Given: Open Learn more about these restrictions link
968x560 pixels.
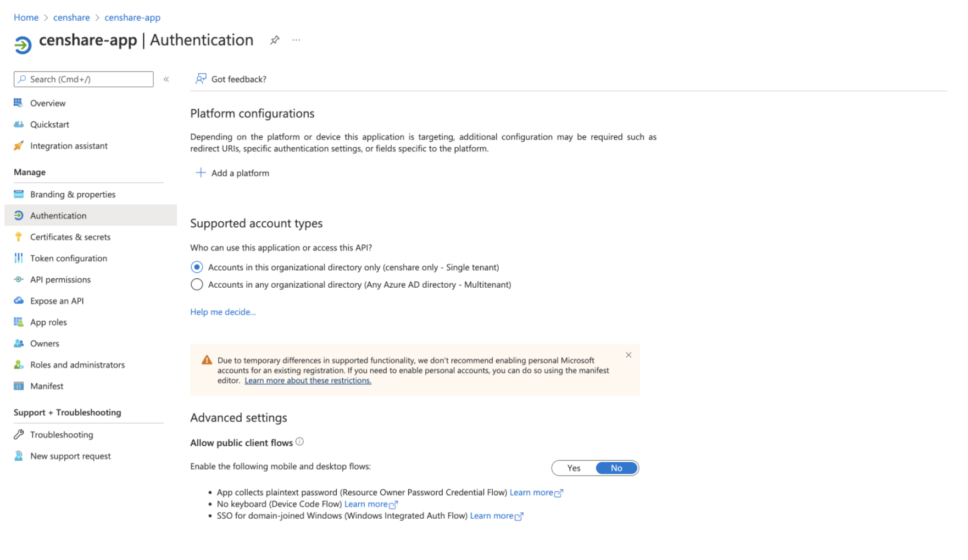Looking at the screenshot, I should coord(308,380).
